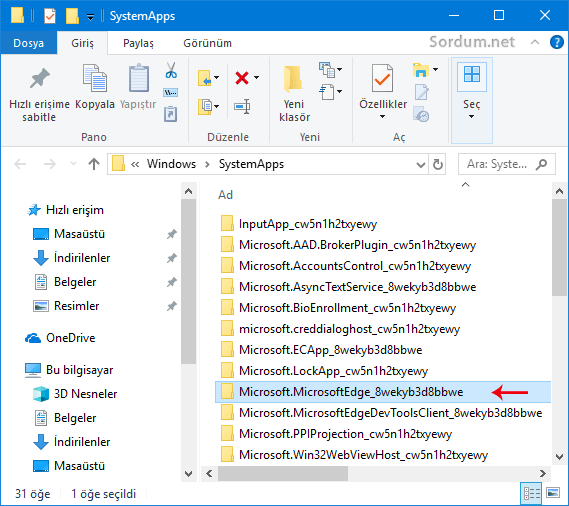Click the Back navigation arrow
This screenshot has width=569, height=506.
tap(20, 164)
